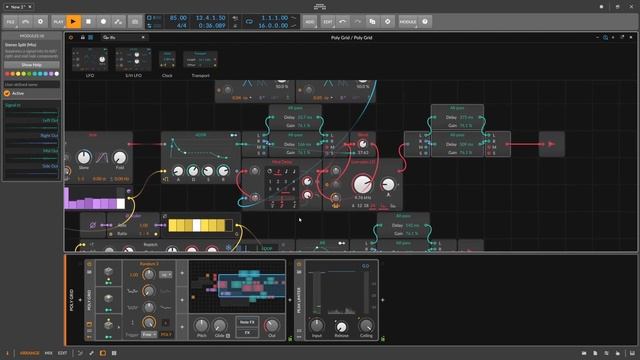Click the play position 12.4.1.50

210,18
